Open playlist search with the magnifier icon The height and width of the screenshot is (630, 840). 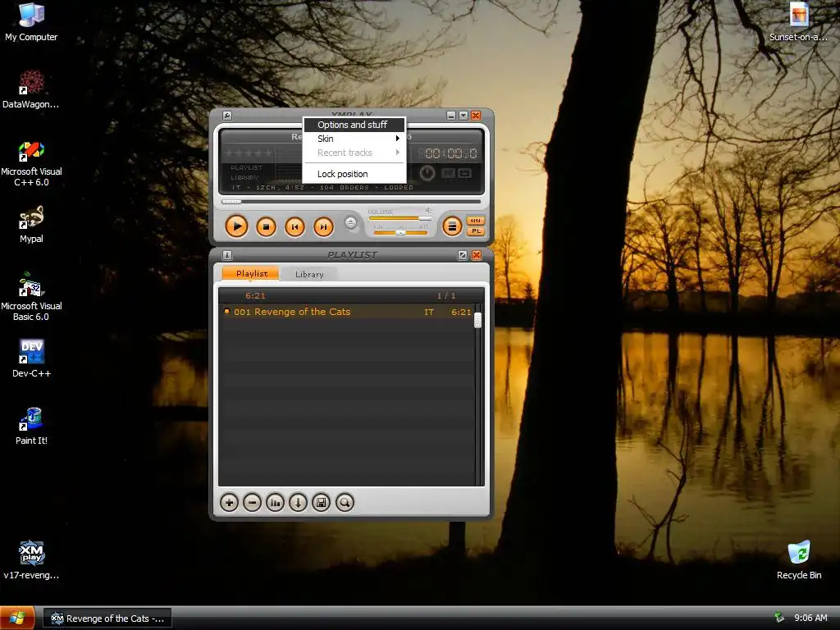click(x=345, y=503)
